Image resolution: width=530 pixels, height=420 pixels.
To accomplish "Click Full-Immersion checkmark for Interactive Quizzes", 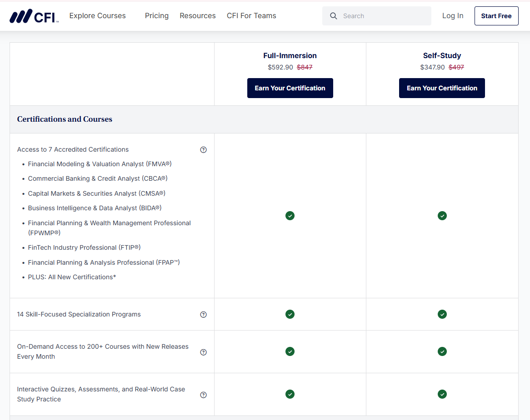I will 290,394.
